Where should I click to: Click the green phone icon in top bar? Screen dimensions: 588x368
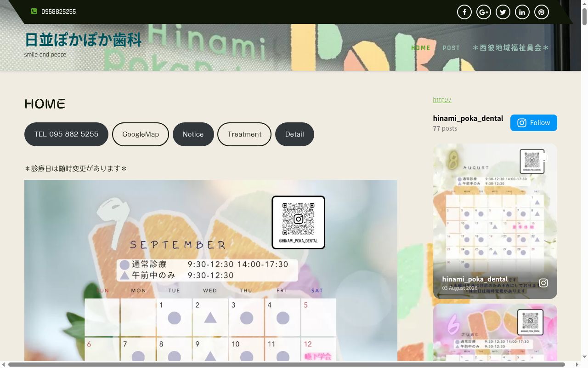(34, 11)
